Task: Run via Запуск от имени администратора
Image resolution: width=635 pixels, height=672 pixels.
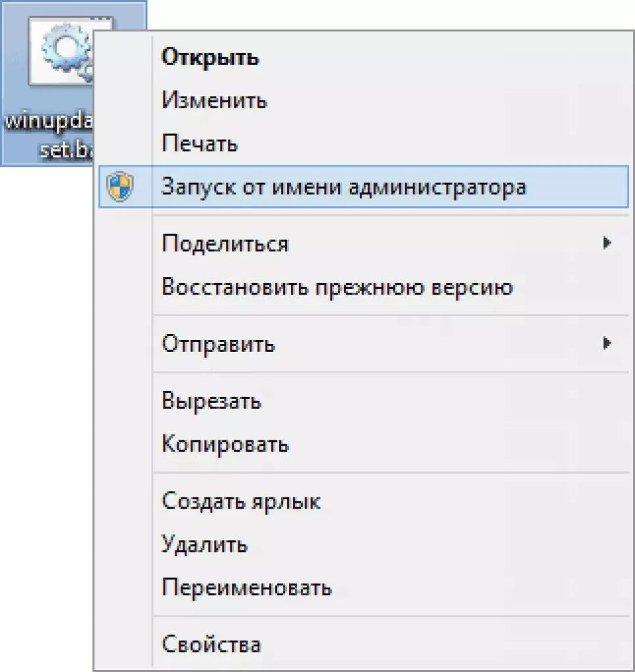Action: [x=363, y=187]
